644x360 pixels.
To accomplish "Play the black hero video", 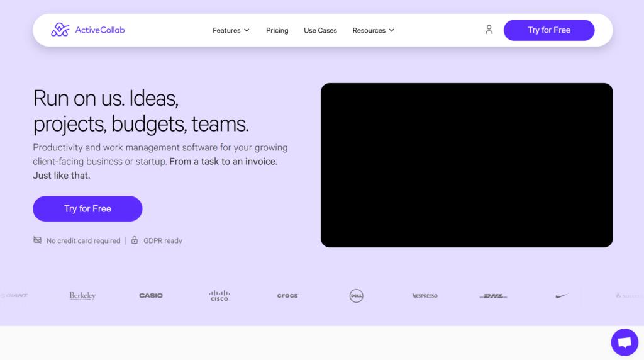I will coord(467,165).
